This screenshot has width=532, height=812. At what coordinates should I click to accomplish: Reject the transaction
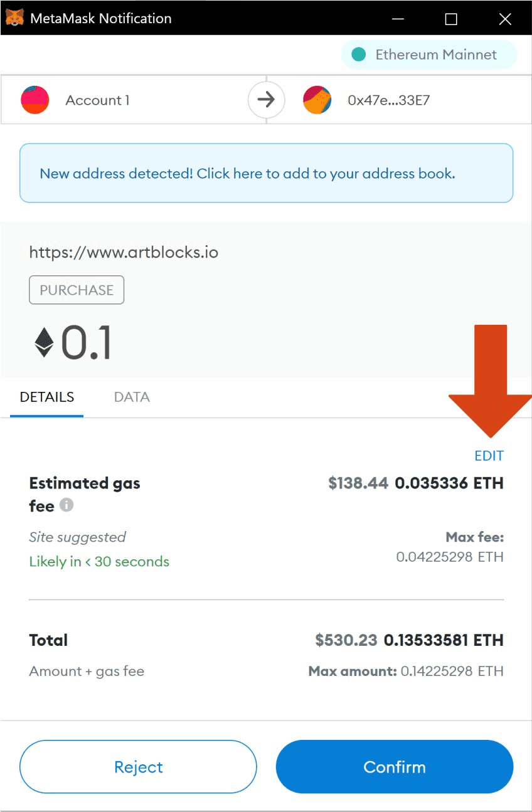tap(138, 767)
